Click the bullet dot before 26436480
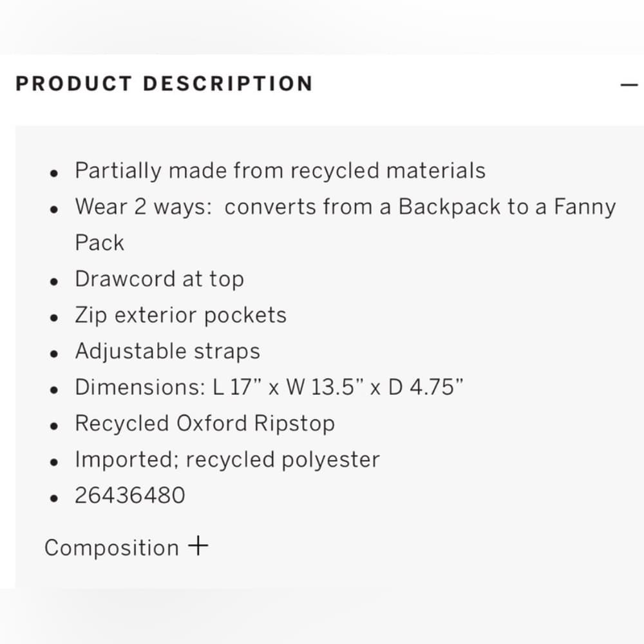644x644 pixels. coord(54,498)
